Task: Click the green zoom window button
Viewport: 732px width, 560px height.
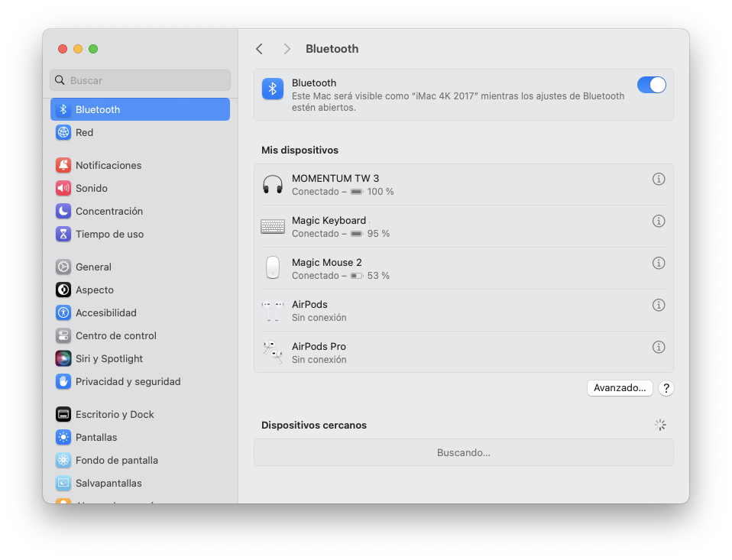Action: [93, 49]
